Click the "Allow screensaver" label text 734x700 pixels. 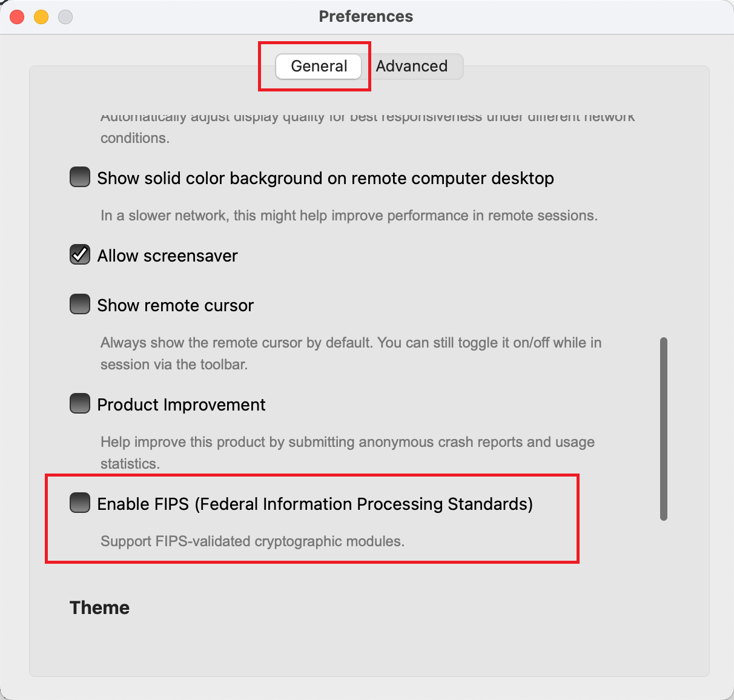(x=167, y=256)
